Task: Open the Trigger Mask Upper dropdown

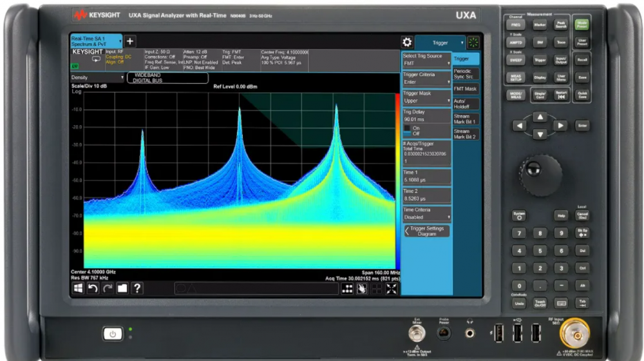Action: pos(426,97)
